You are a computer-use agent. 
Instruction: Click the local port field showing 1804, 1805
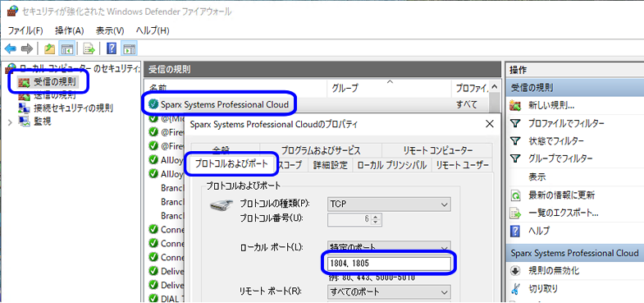click(x=389, y=264)
